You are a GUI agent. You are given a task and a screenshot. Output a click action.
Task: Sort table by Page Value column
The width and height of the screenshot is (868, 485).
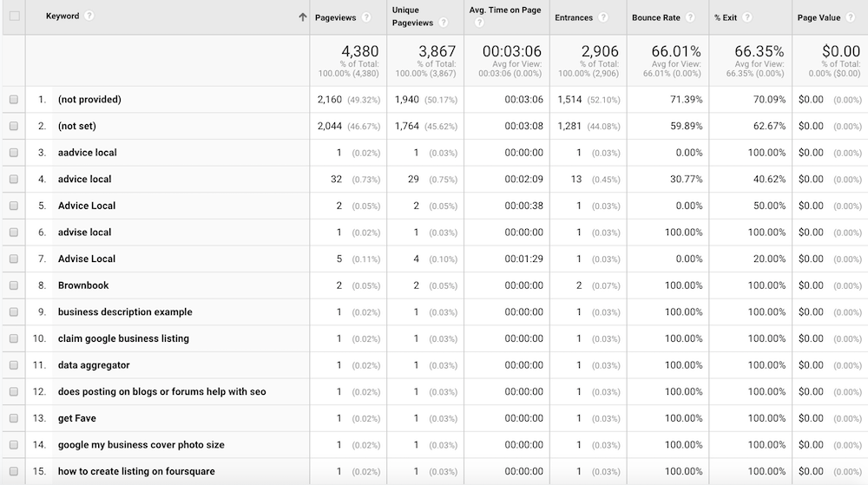[x=819, y=17]
